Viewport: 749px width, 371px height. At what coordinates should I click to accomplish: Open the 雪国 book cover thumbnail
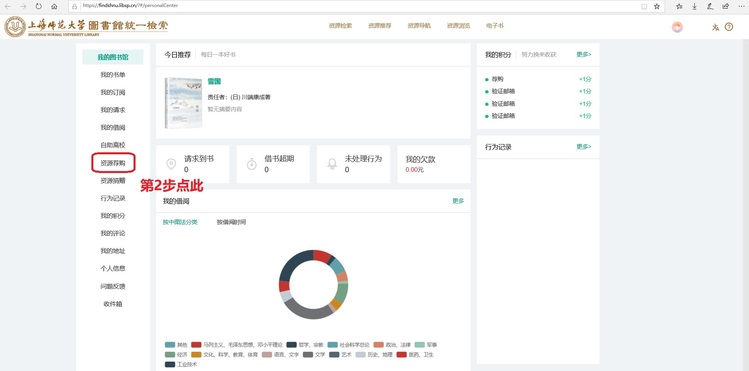coord(183,103)
